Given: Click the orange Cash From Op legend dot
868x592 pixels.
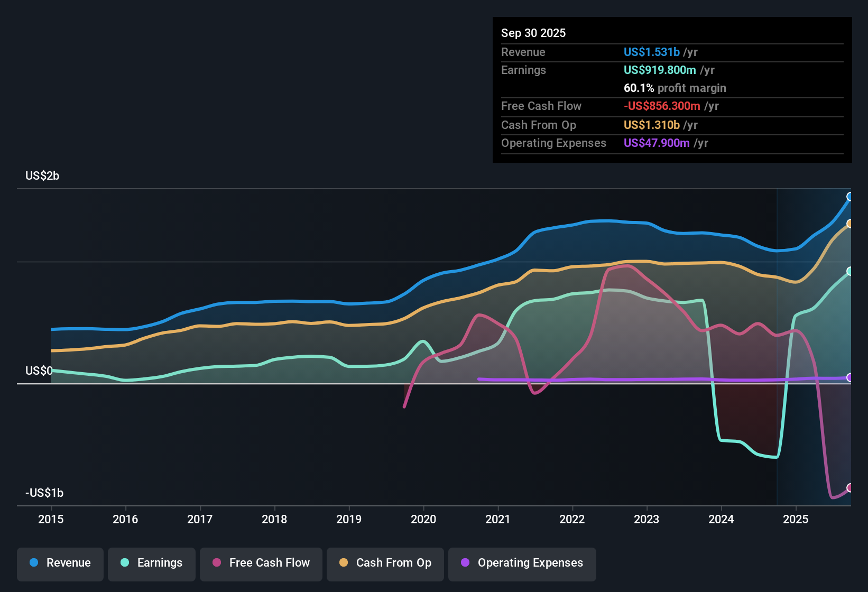Looking at the screenshot, I should click(343, 563).
